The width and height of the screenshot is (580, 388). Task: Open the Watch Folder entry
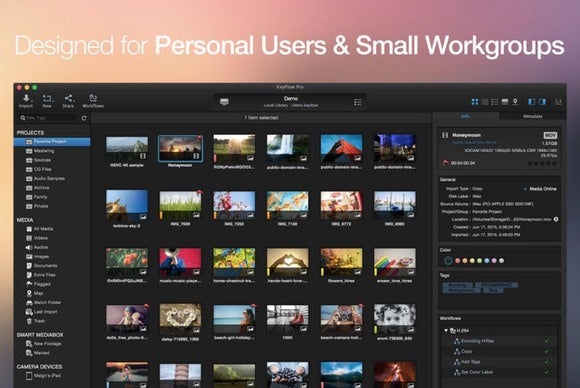point(47,303)
